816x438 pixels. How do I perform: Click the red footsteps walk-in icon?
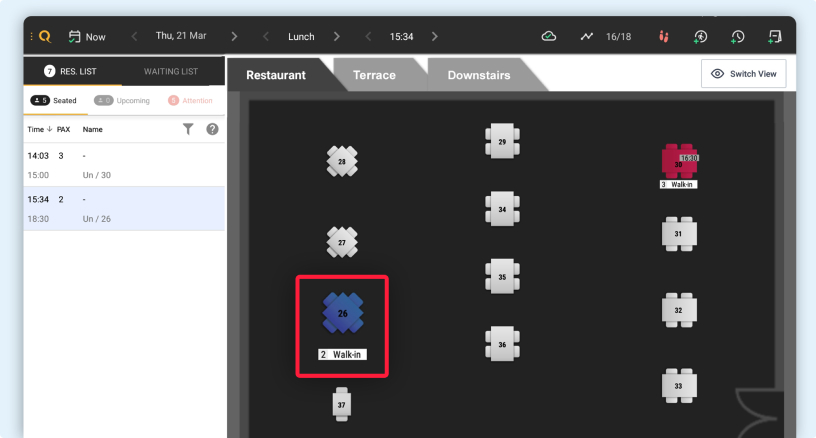tap(662, 36)
